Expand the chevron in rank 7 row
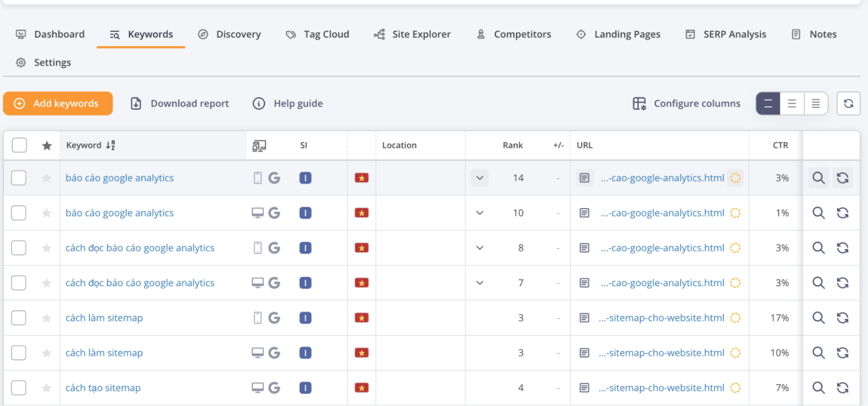This screenshot has width=868, height=406. point(480,283)
